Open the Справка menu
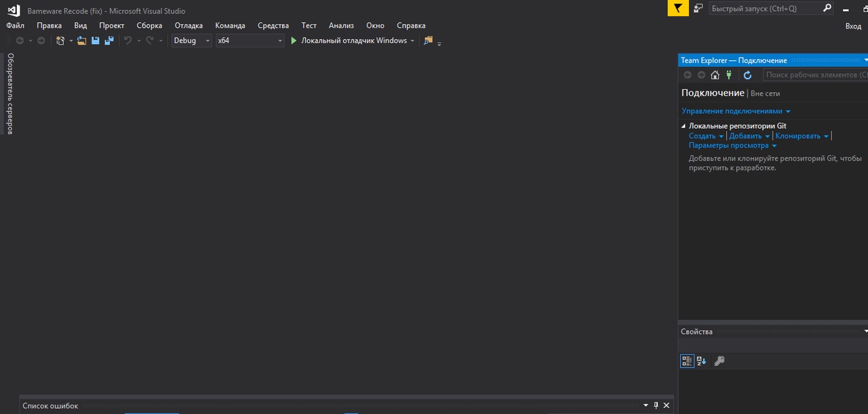The height and width of the screenshot is (414, 868). tap(411, 26)
